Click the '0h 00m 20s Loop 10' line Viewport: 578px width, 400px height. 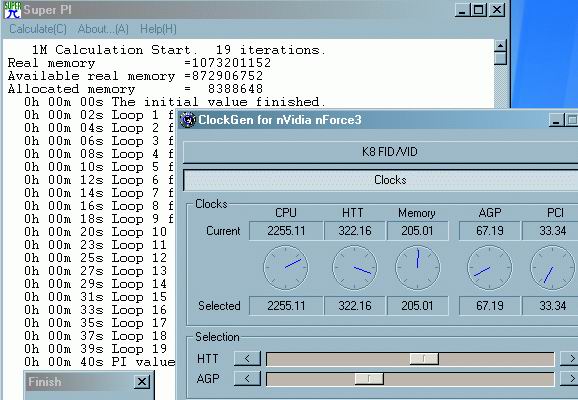point(95,232)
